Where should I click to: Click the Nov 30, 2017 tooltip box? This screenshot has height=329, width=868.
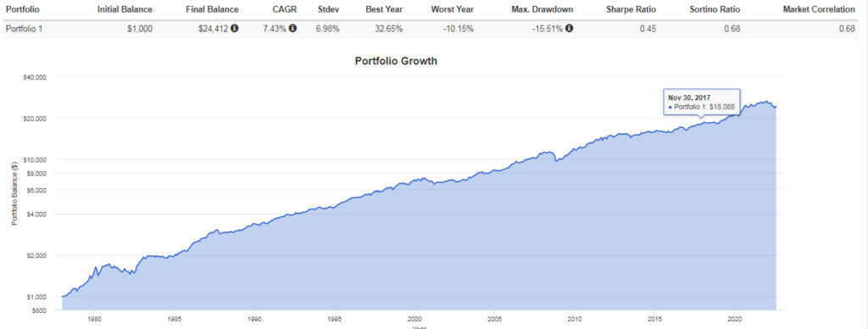click(702, 102)
